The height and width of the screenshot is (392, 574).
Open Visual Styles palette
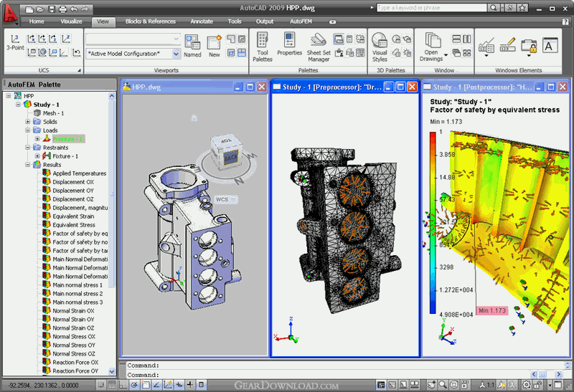pyautogui.click(x=380, y=47)
